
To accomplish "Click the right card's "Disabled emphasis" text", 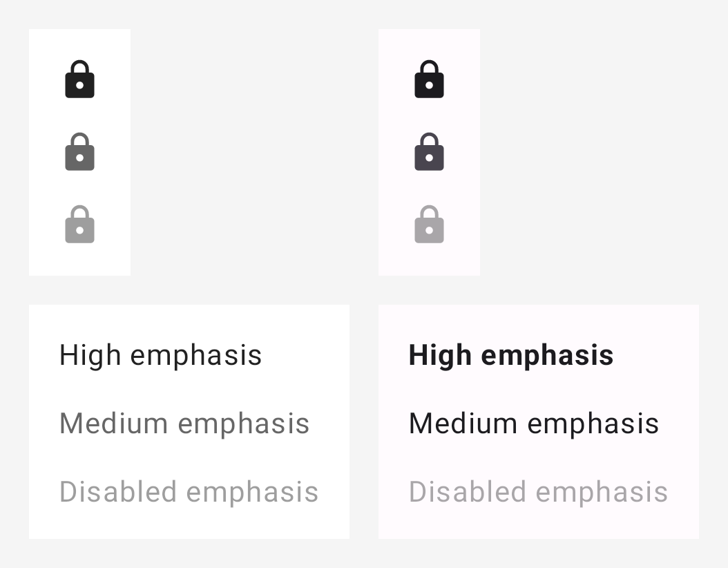I will [x=538, y=492].
